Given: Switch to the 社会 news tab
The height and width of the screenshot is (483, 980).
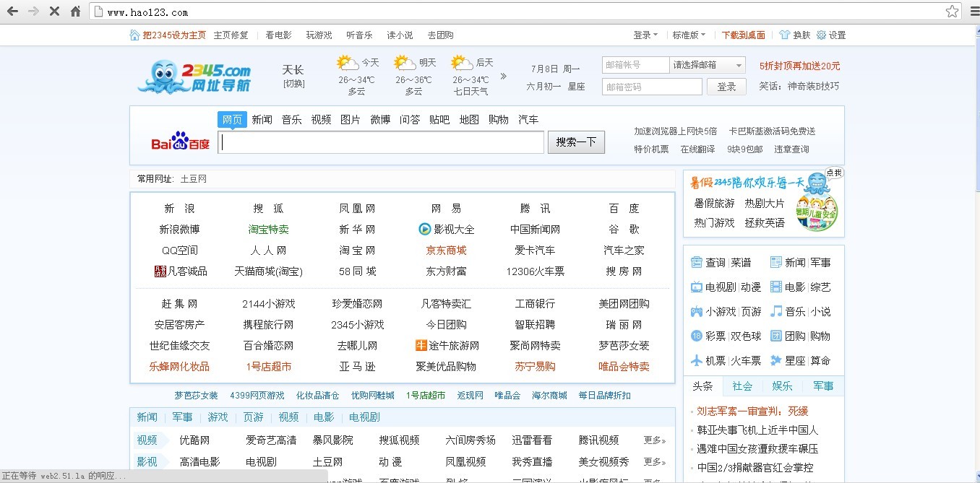Looking at the screenshot, I should (742, 386).
